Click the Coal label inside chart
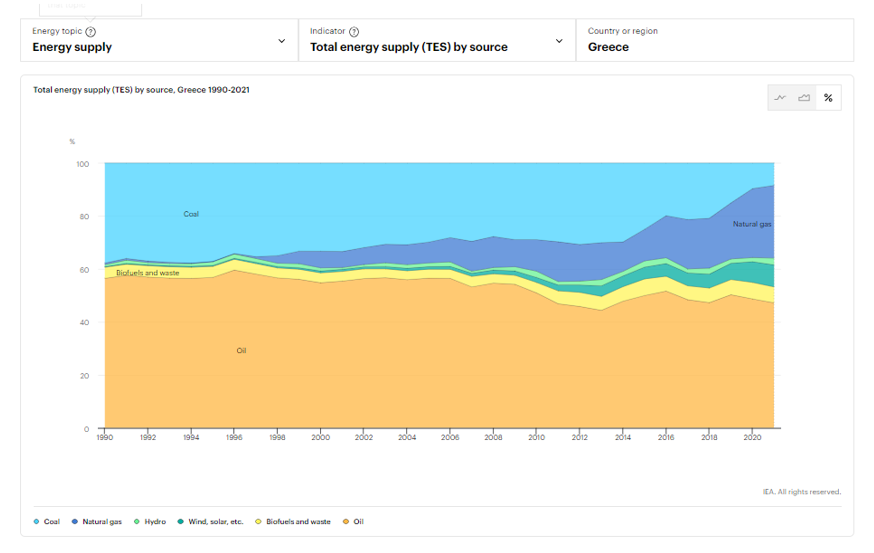Screen dimensions: 874x553 click(191, 214)
